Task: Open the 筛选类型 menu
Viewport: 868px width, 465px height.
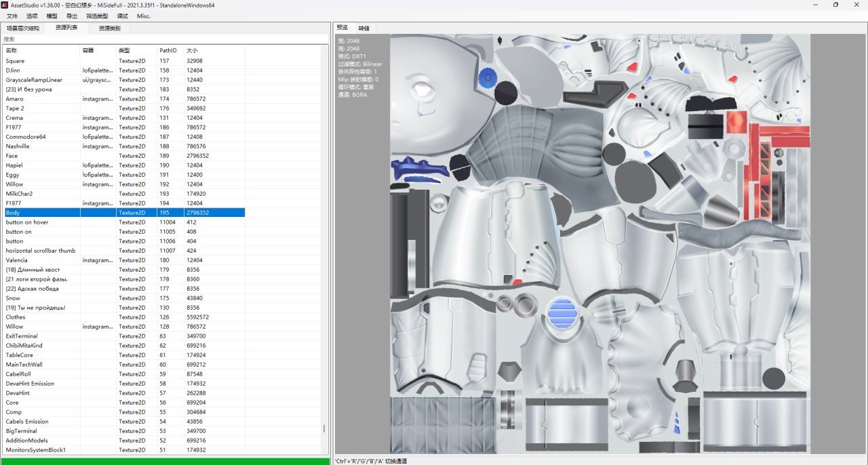Action: pos(97,16)
